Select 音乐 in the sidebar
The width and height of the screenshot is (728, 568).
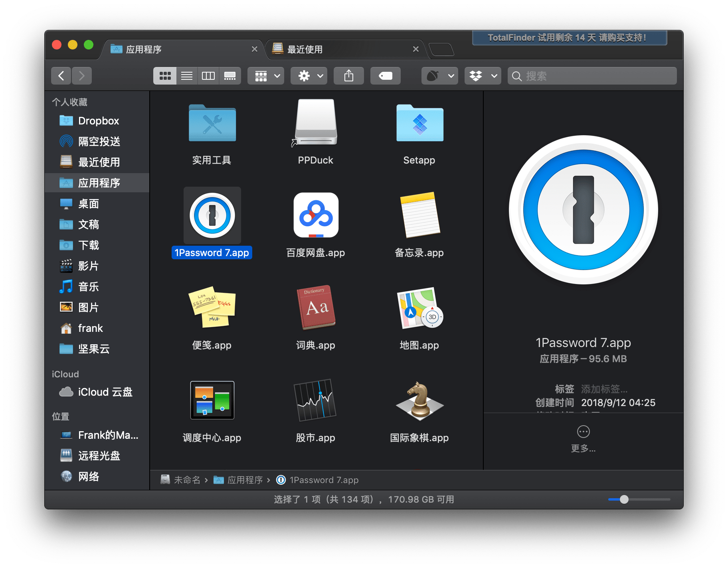[x=97, y=286]
